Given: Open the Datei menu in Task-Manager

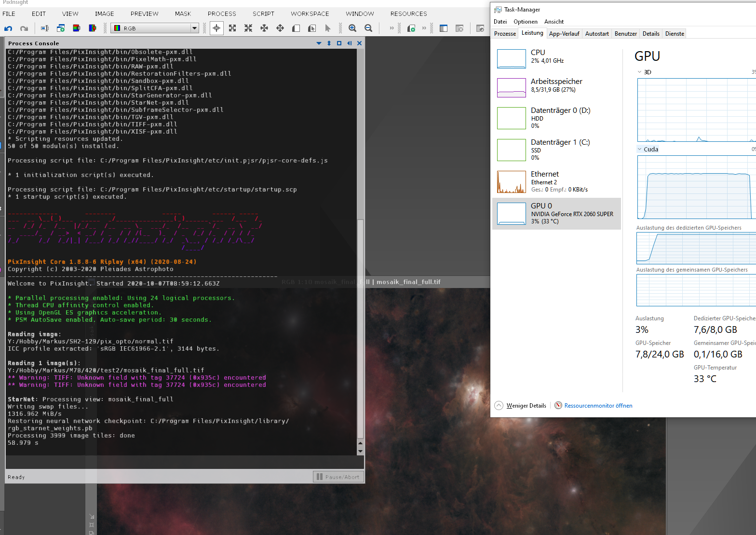Looking at the screenshot, I should (500, 22).
